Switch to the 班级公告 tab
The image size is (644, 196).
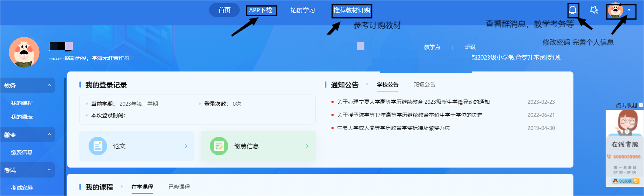(424, 85)
